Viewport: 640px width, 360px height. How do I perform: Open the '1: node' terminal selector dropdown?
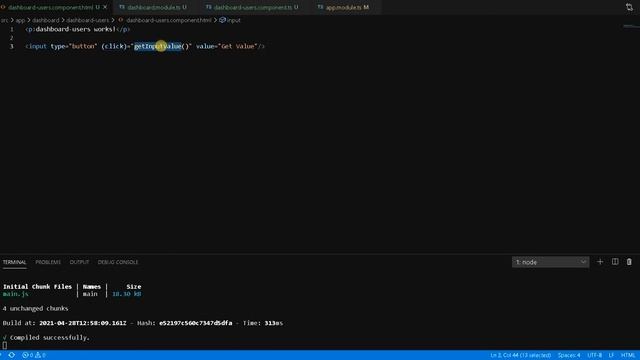click(x=550, y=262)
